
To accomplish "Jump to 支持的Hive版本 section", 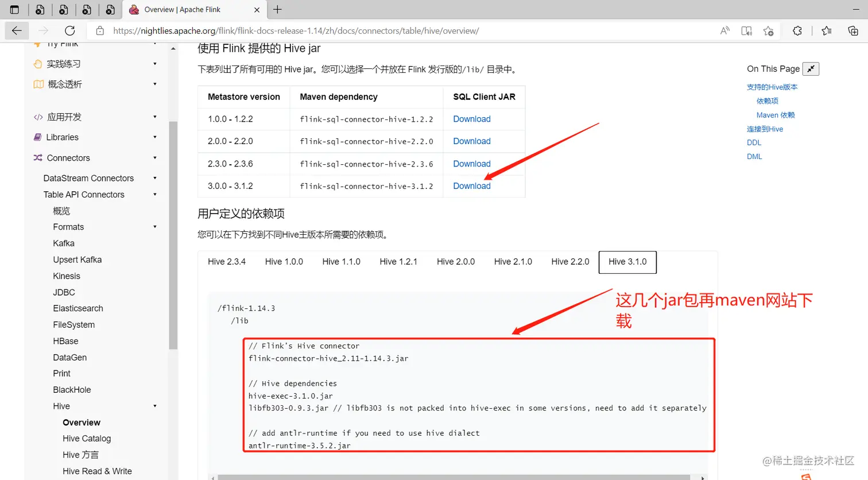I will (772, 87).
